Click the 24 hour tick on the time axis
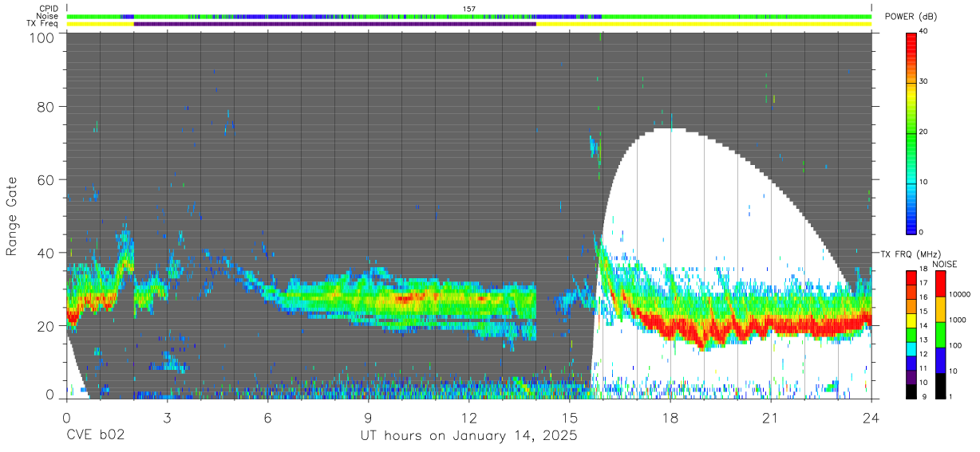The width and height of the screenshot is (980, 452). coord(871,417)
